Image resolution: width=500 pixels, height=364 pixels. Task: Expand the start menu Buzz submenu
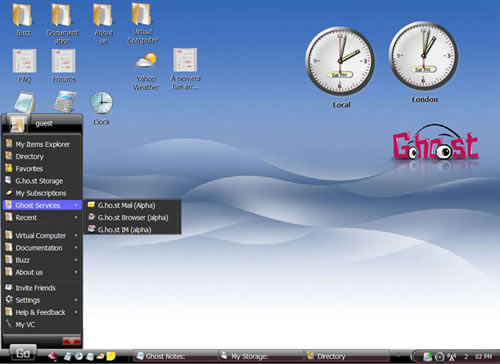(42, 260)
